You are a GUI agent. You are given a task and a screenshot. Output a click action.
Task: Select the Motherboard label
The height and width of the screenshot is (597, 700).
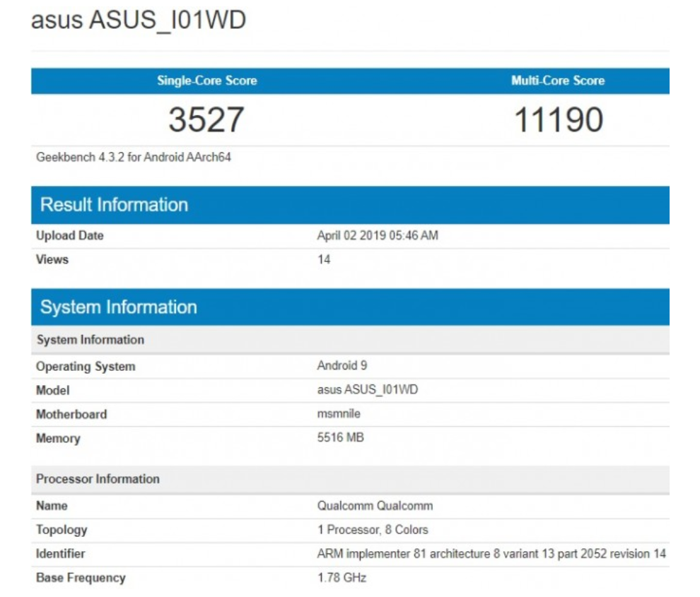click(x=71, y=414)
